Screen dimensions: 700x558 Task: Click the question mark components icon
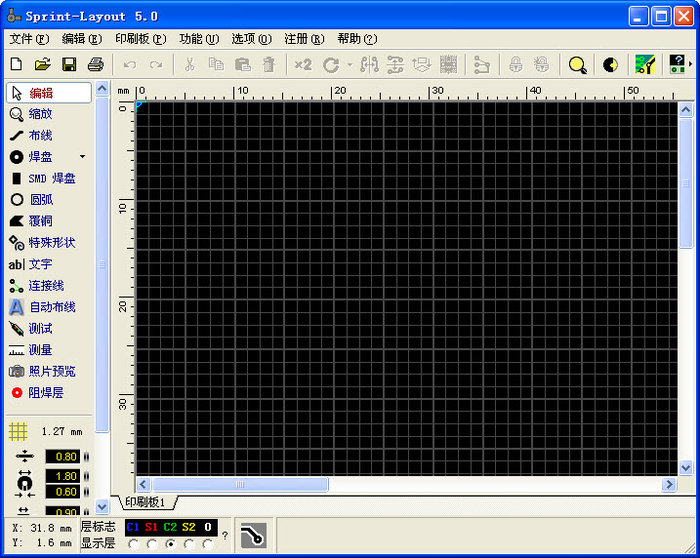coord(677,64)
